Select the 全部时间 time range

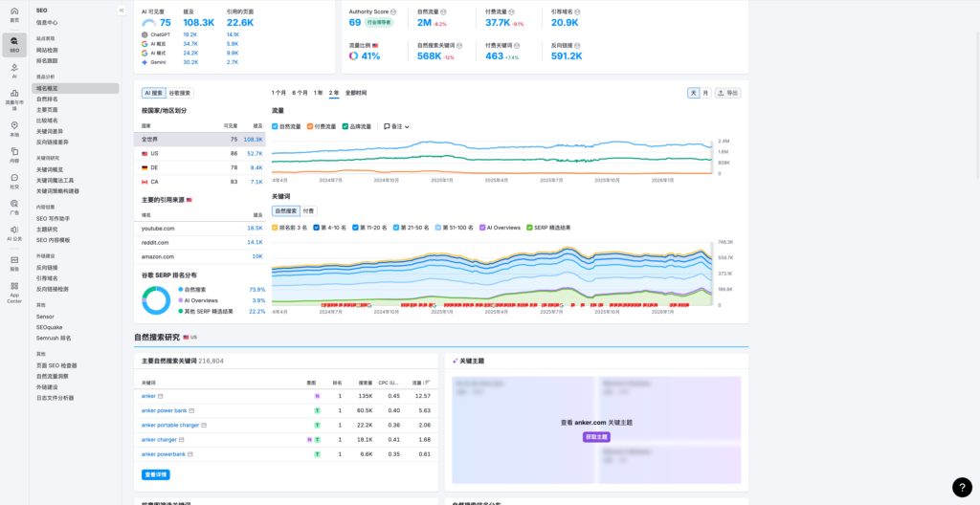click(356, 93)
